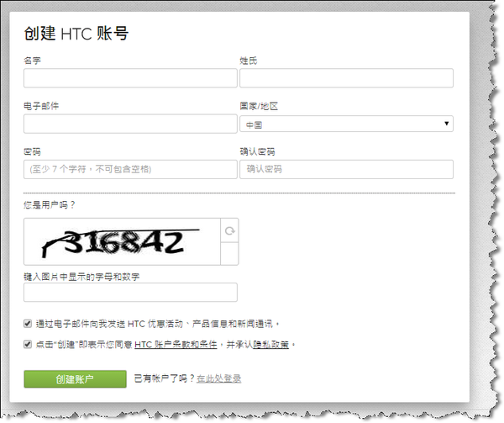The image size is (504, 423).
Task: Focus the captcha text entry field
Action: 130,293
